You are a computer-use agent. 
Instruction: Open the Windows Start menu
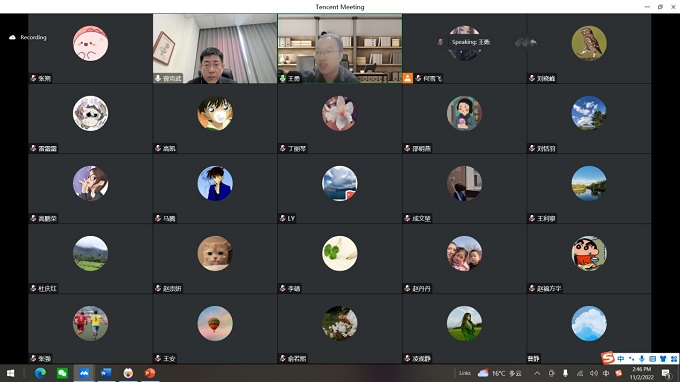tap(10, 373)
